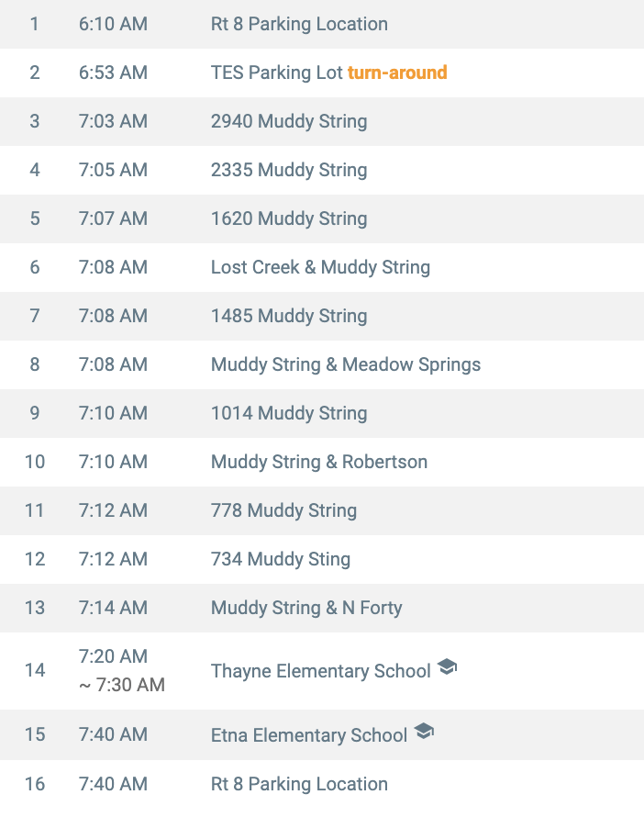Select the first Rt 8 Parking Location stop
The height and width of the screenshot is (817, 644).
pyautogui.click(x=299, y=24)
